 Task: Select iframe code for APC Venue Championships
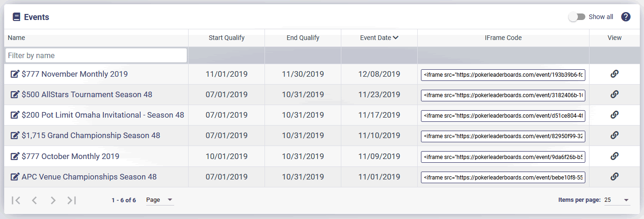tap(503, 177)
